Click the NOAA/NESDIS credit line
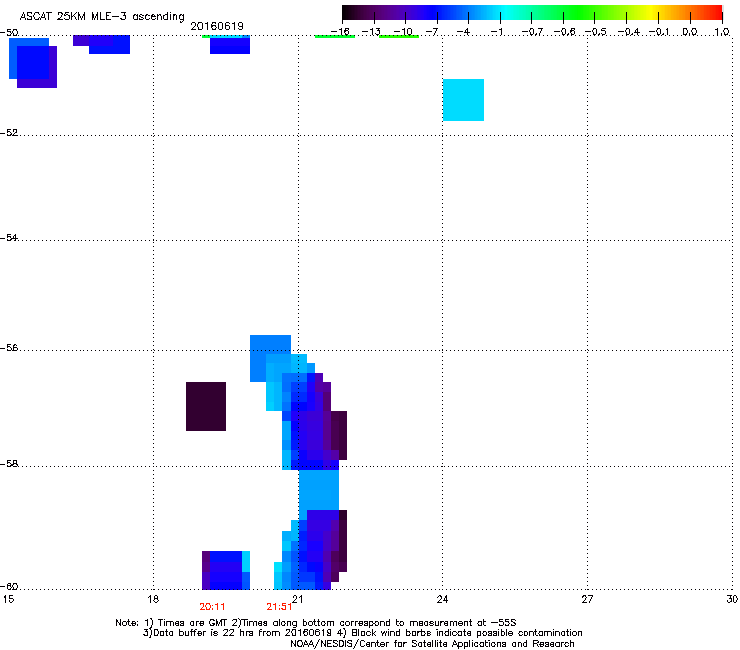Viewport: 740px width, 650px height. point(432,644)
